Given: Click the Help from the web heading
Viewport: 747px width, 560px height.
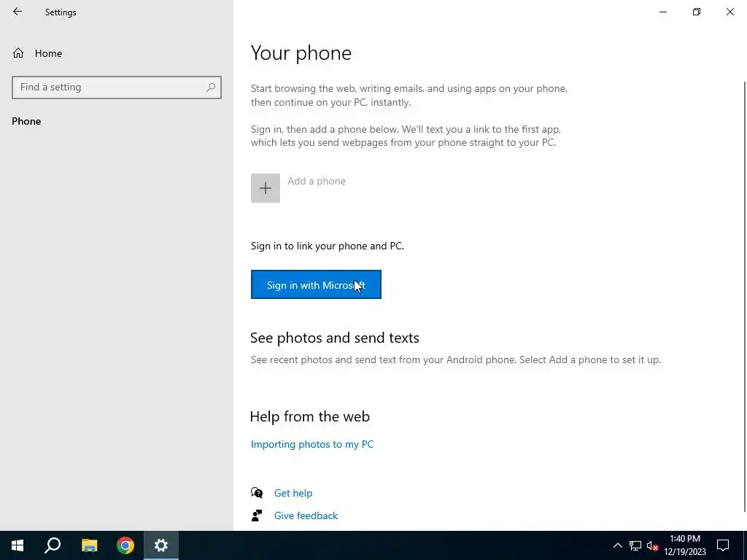Looking at the screenshot, I should 309,416.
